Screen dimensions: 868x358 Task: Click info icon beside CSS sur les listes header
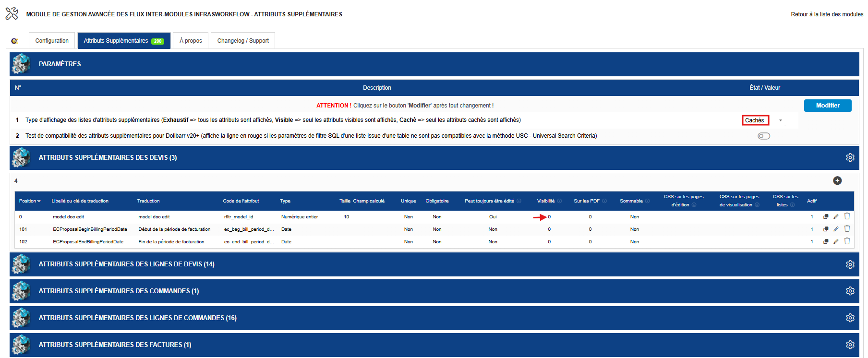point(792,205)
